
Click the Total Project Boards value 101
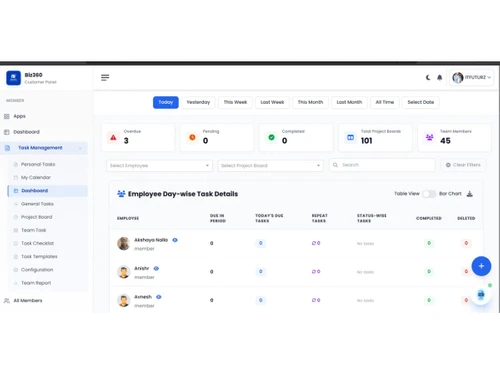point(366,141)
